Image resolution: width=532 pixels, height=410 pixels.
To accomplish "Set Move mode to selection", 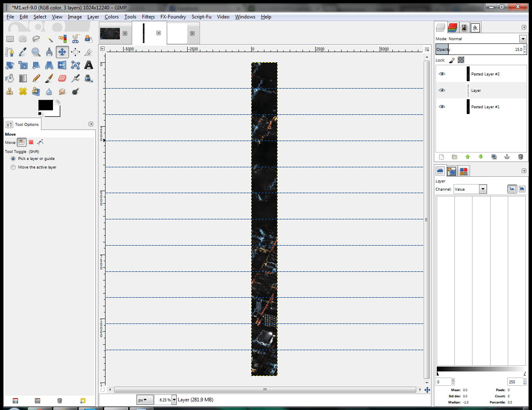I will point(31,142).
